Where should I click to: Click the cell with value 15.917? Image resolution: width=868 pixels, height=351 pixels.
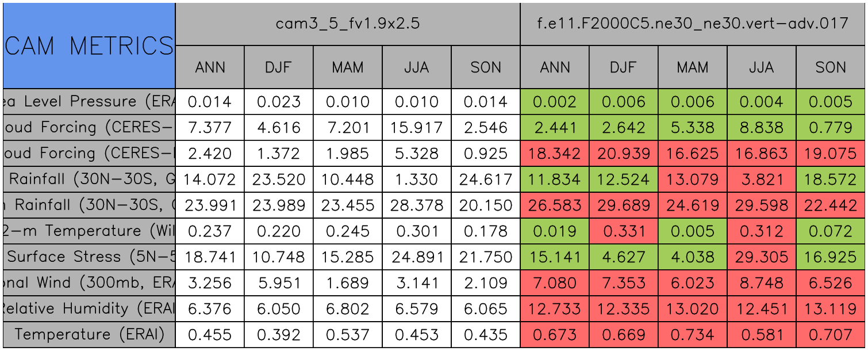[x=417, y=128]
